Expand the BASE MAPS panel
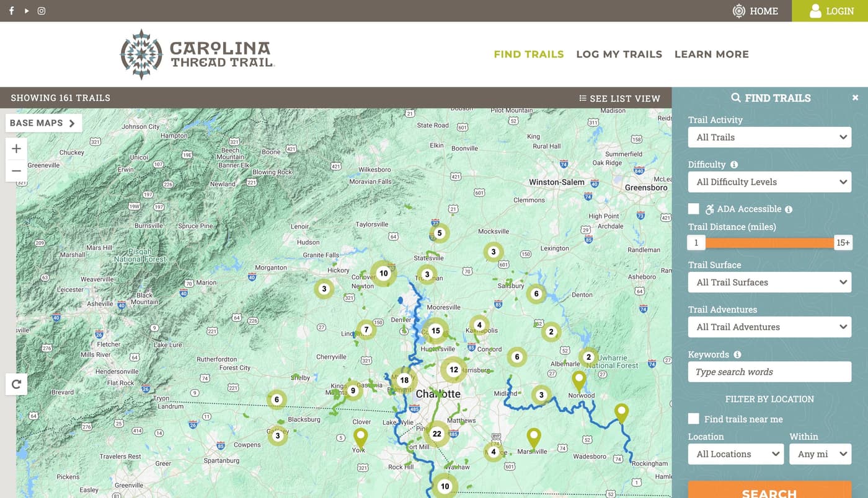Viewport: 868px width, 498px height. pos(43,123)
